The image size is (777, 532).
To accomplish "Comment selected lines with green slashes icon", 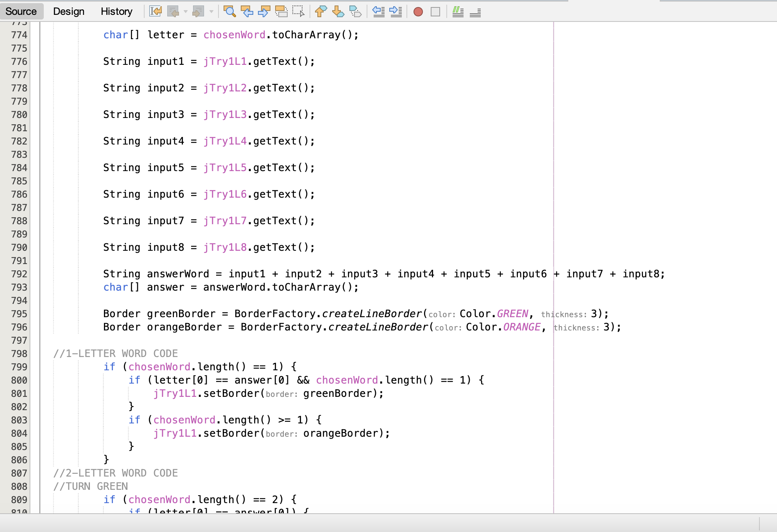I will (458, 12).
